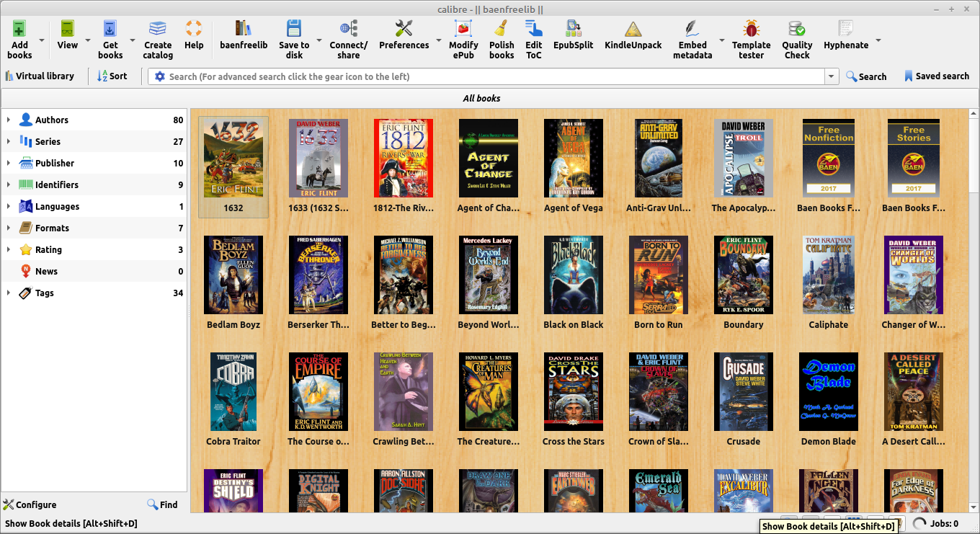Open the Preferences dropdown arrow
The width and height of the screenshot is (980, 534).
(438, 40)
